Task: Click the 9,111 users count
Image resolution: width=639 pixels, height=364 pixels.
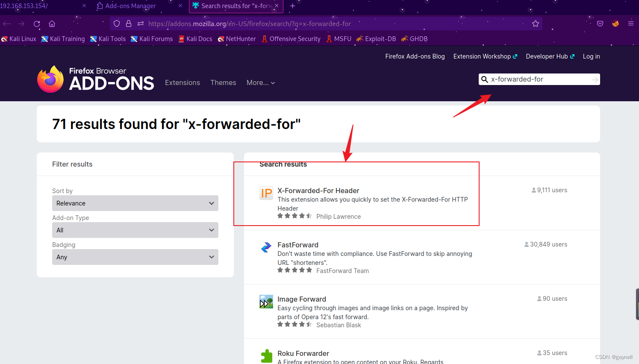Action: [549, 190]
